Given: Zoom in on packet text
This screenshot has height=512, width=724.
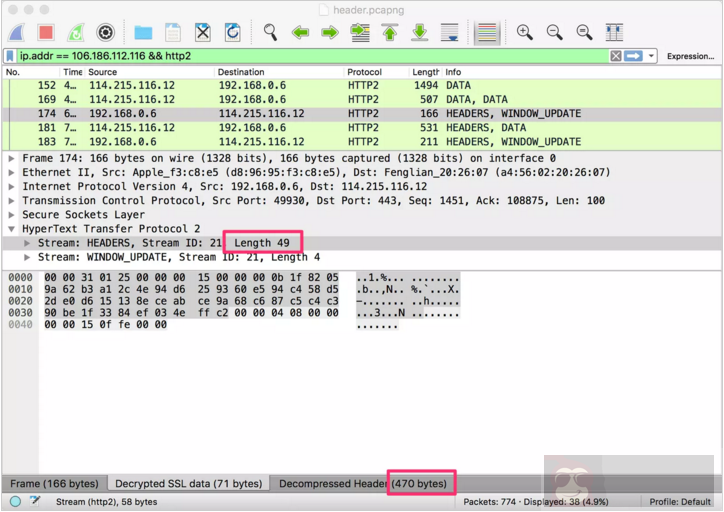Looking at the screenshot, I should coord(525,33).
